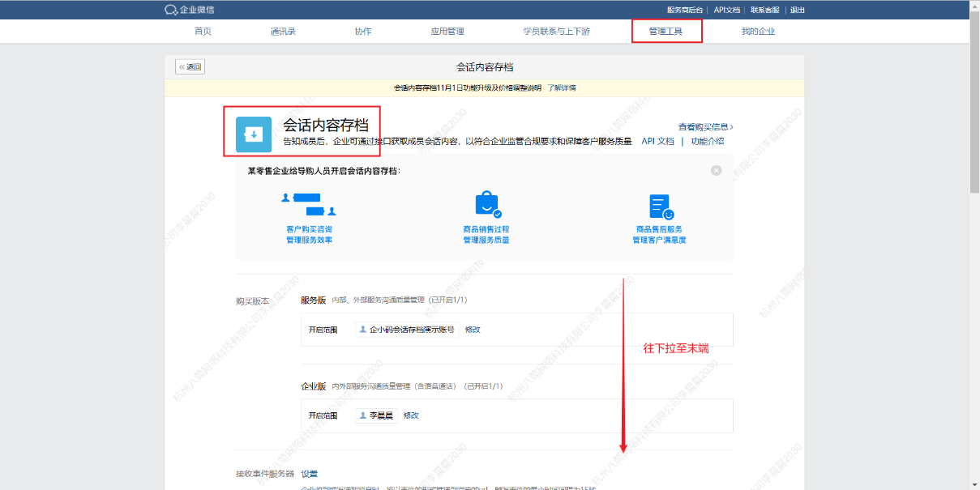Click the large 会话内容存档 heading beside the icon

(326, 125)
